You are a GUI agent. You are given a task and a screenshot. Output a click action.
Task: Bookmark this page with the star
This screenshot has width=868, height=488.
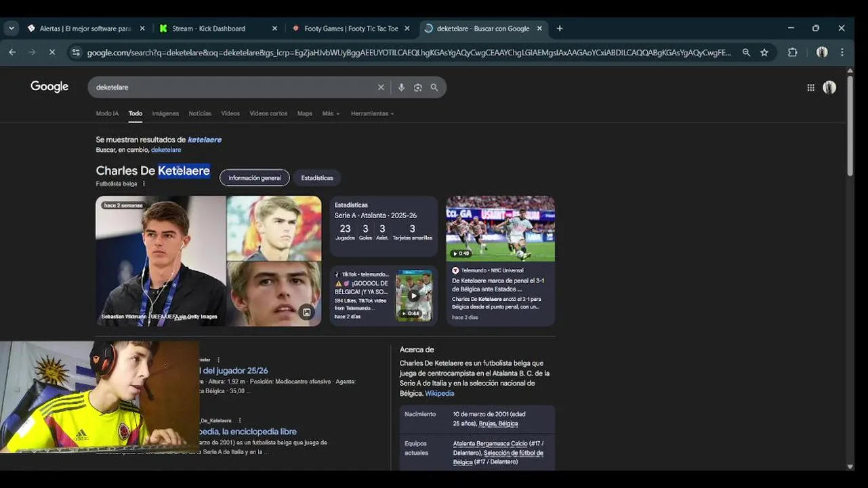pos(764,52)
